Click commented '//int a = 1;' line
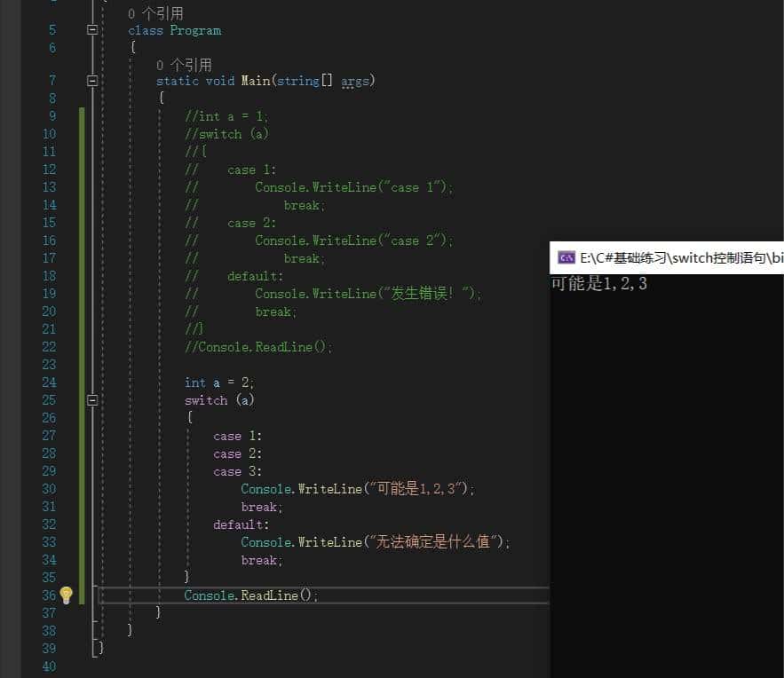The width and height of the screenshot is (784, 678). click(x=226, y=116)
